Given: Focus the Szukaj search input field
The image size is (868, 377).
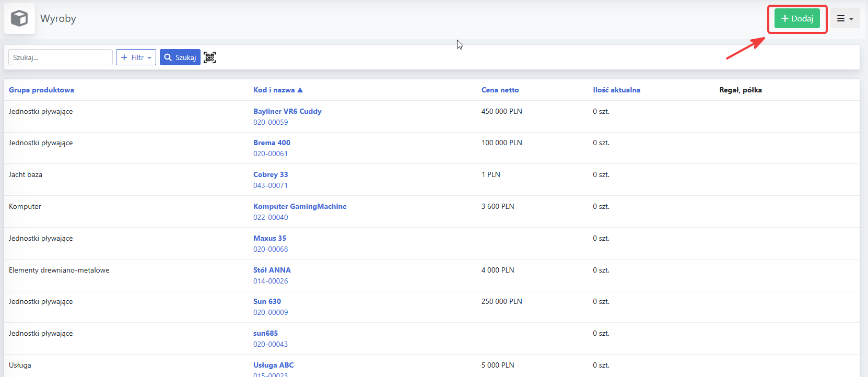Looking at the screenshot, I should click(61, 57).
